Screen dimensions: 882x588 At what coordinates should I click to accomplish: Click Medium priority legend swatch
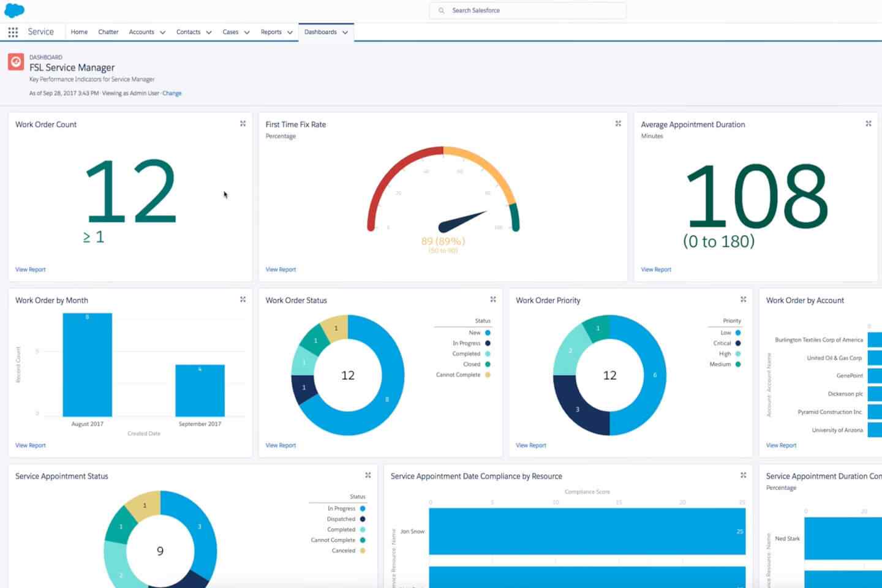[x=738, y=364]
